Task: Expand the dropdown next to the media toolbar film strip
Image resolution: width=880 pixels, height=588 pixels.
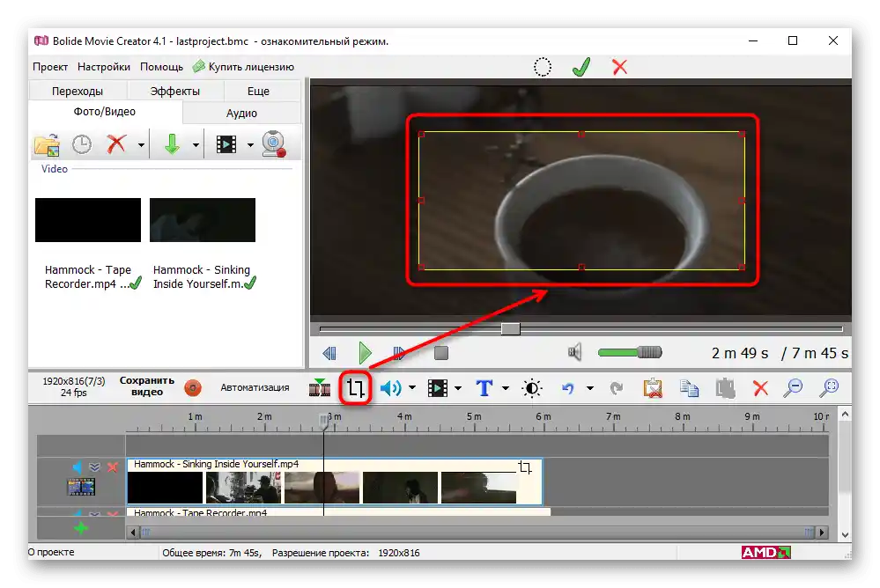Action: (x=250, y=145)
